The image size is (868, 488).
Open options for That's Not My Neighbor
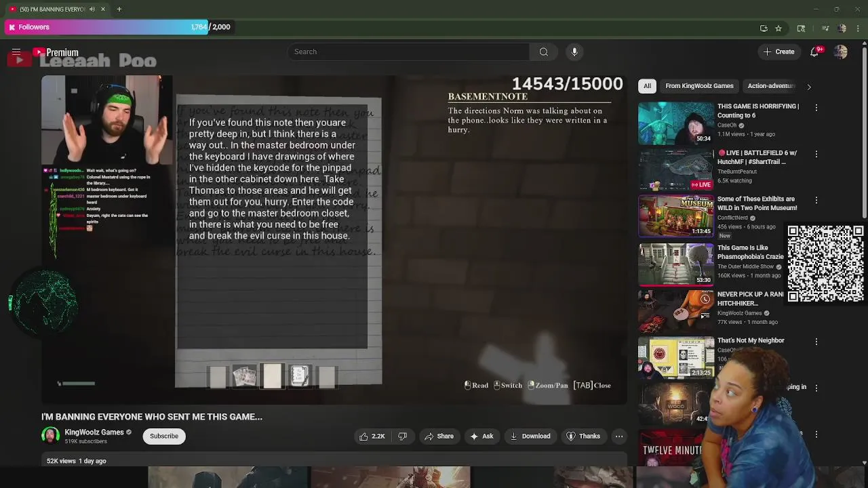[816, 342]
